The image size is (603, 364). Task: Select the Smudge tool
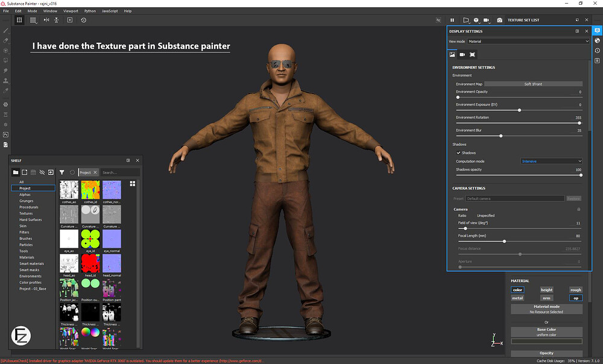click(6, 71)
